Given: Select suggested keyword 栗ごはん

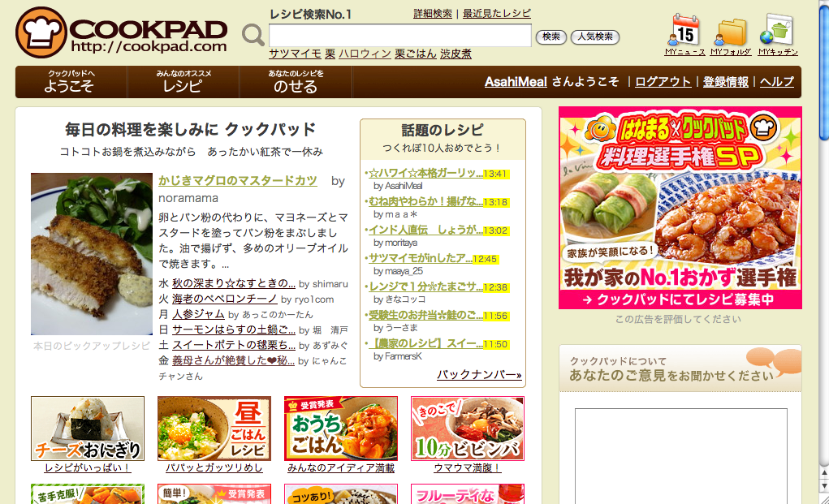Looking at the screenshot, I should (416, 54).
